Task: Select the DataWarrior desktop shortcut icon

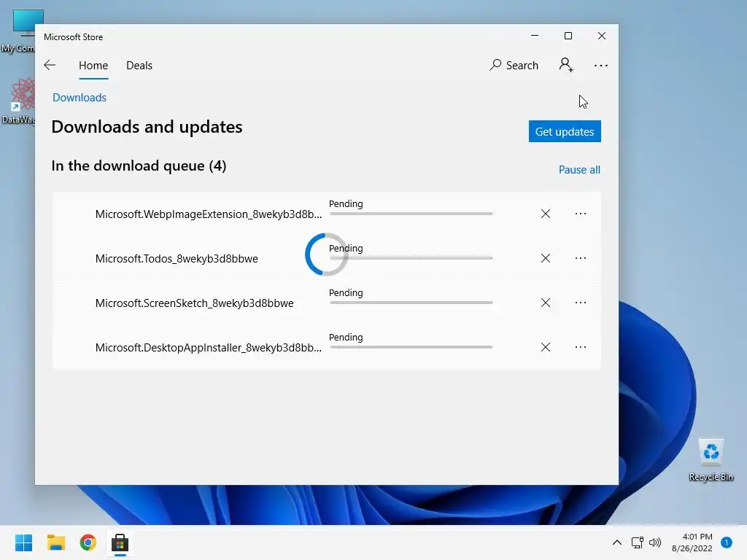Action: [x=18, y=101]
